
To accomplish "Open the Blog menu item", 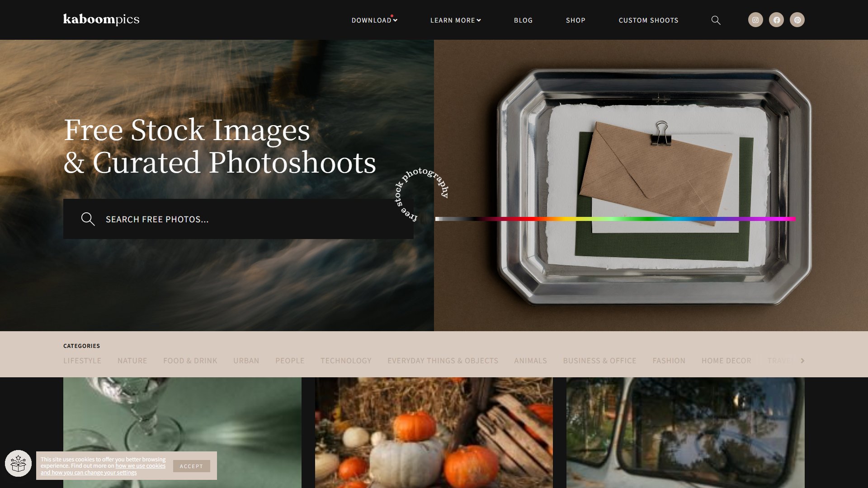I will [523, 20].
